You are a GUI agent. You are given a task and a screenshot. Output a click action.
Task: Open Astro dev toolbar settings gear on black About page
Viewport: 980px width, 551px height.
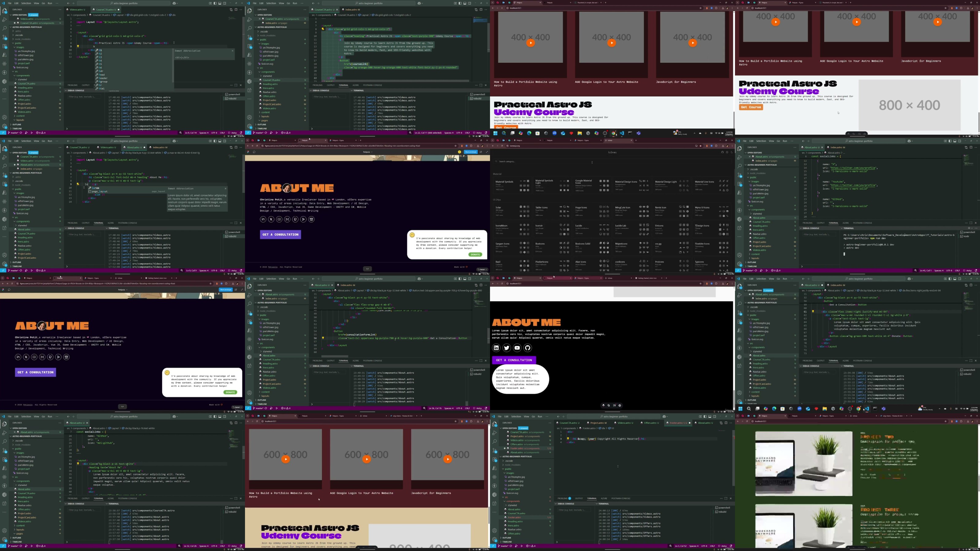tap(620, 405)
